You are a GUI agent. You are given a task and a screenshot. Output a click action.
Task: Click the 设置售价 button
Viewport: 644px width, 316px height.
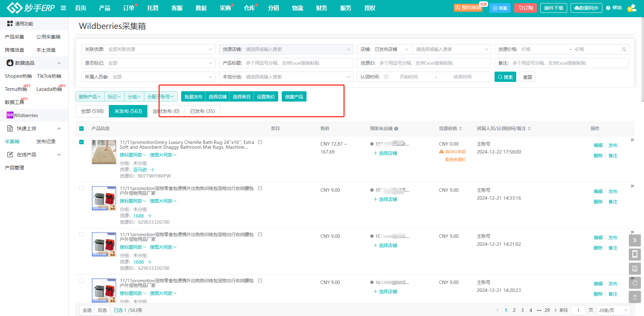tap(266, 97)
